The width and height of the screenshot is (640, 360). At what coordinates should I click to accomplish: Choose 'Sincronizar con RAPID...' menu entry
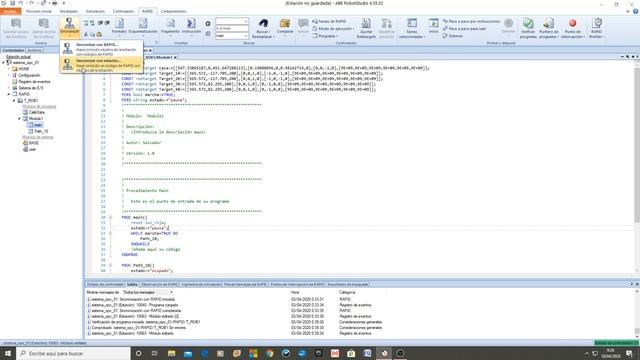(x=102, y=49)
